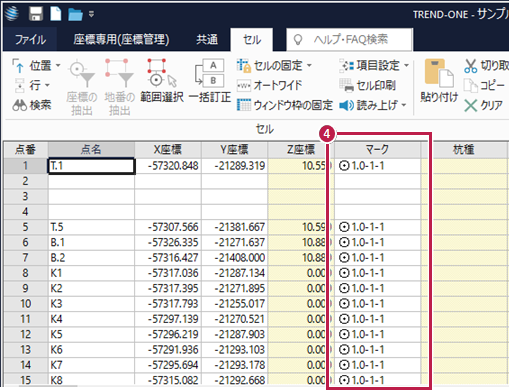Click the T.5 point name cell
Image resolution: width=509 pixels, height=392 pixels.
tap(91, 227)
